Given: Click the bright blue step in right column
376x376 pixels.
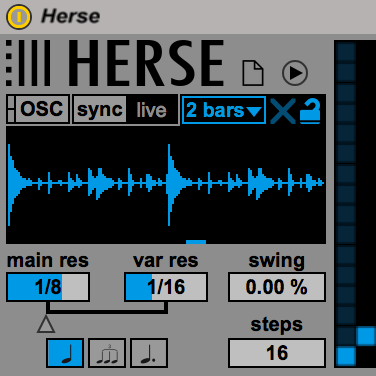Looking at the screenshot, I should coord(366,336).
